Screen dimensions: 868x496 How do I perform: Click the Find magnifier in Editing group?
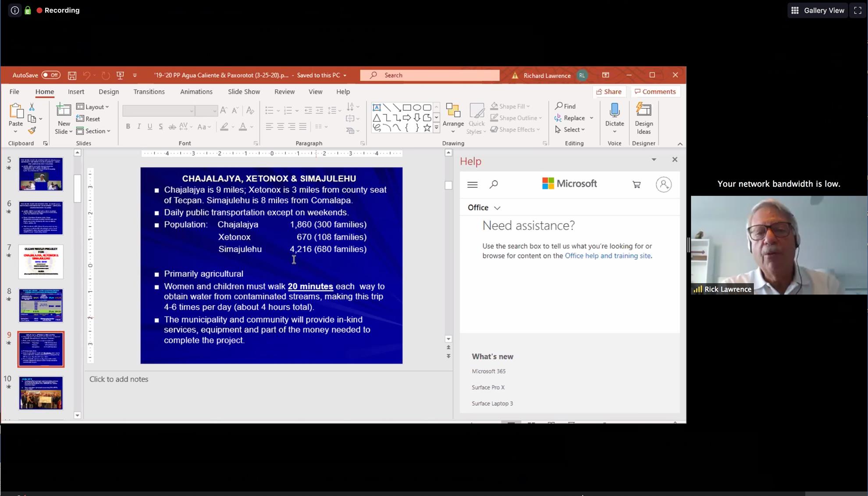coord(565,106)
